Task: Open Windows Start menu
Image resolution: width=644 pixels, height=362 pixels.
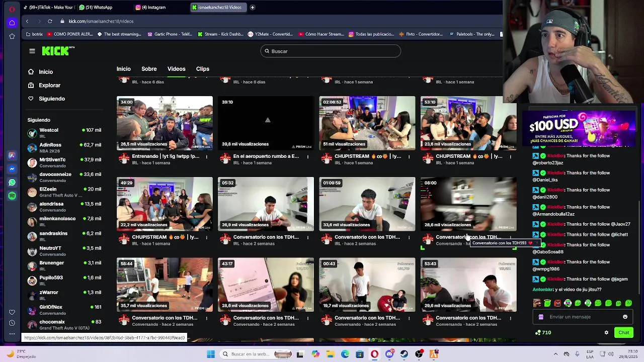Action: pyautogui.click(x=211, y=354)
